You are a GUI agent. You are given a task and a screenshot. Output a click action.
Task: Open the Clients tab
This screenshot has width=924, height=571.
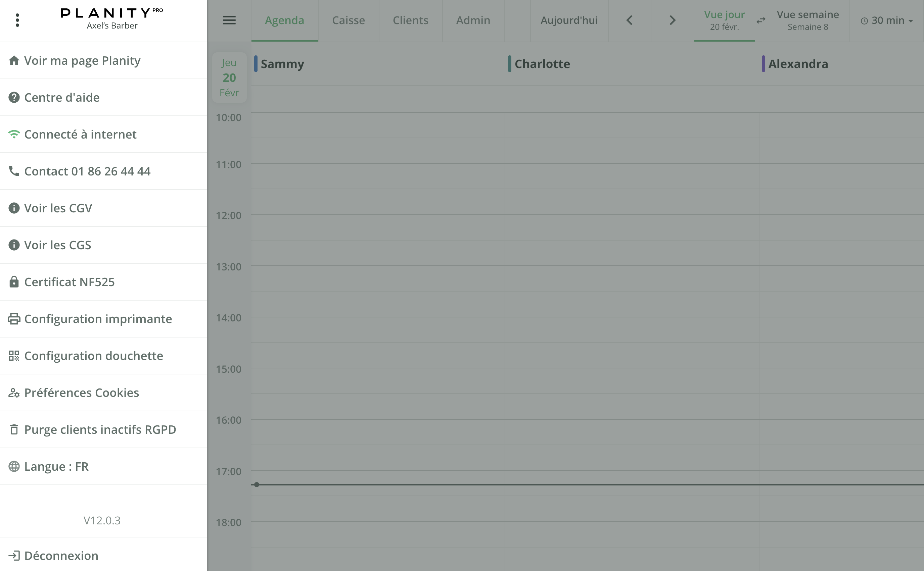(410, 20)
